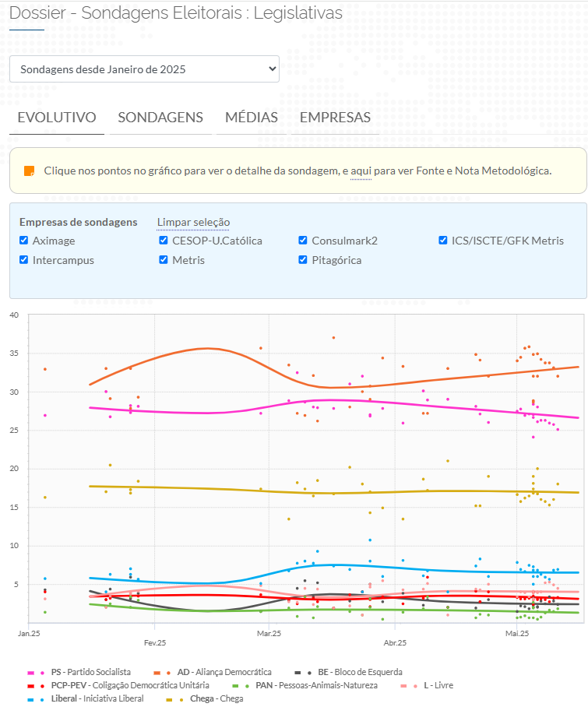Click the AD - Aliança Democrática legend marker
This screenshot has width=588, height=707.
tap(162, 672)
